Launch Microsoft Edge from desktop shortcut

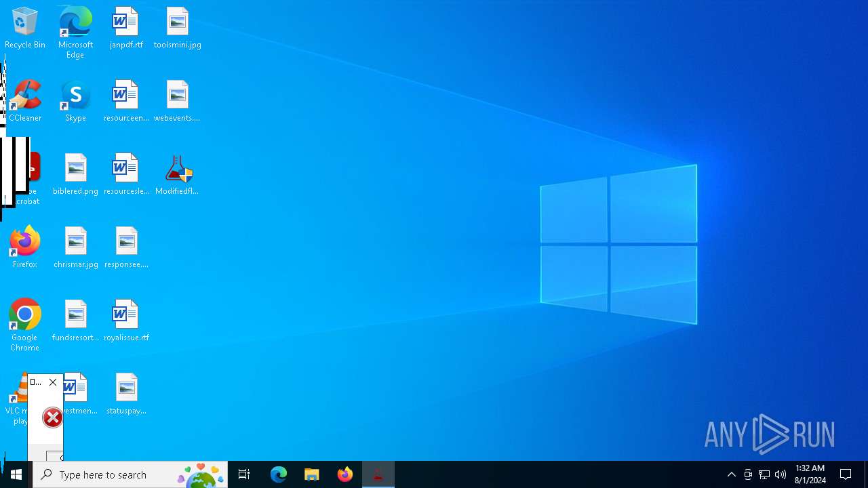(75, 33)
